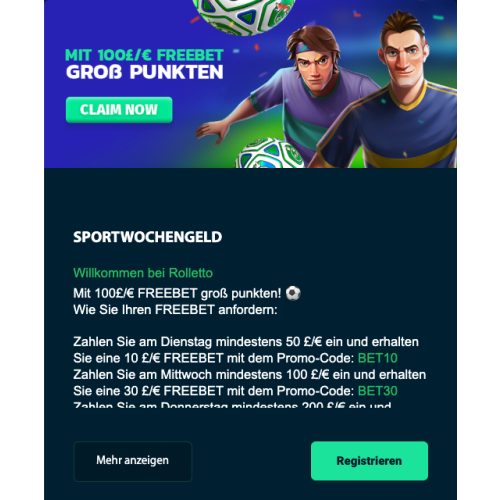Viewport: 500px width, 500px height.
Task: Click the soccer ball at banner bottom
Action: [269, 154]
